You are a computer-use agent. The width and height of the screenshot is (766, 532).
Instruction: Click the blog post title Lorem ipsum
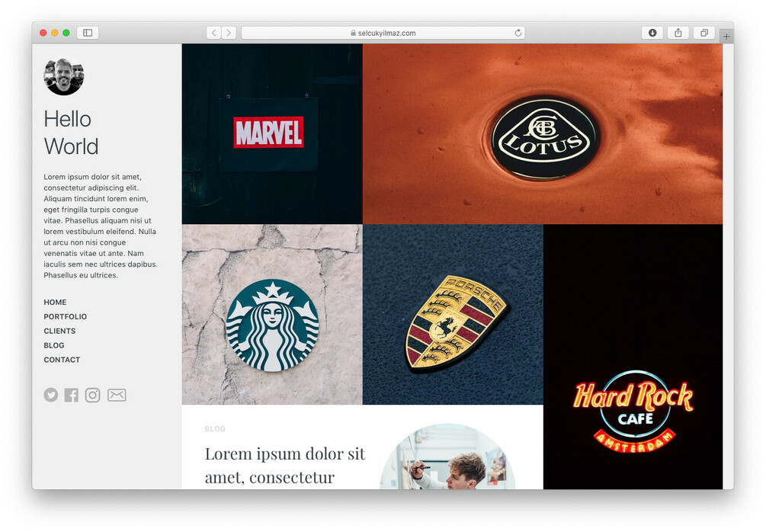tap(285, 465)
